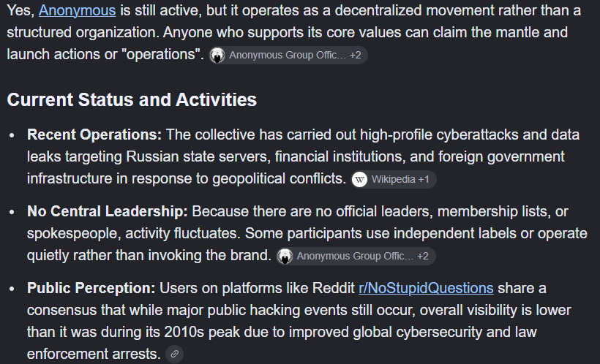
Task: Select the bold Recent Operations label
Action: [x=94, y=135]
